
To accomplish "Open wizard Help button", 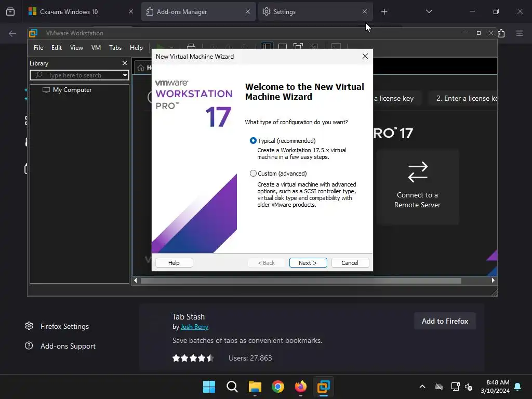I will click(174, 262).
